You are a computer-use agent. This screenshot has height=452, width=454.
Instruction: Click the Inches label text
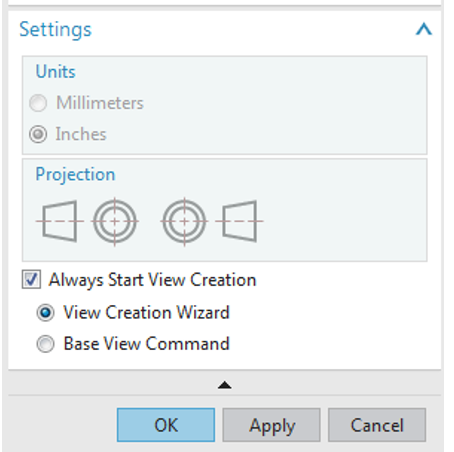(x=81, y=134)
